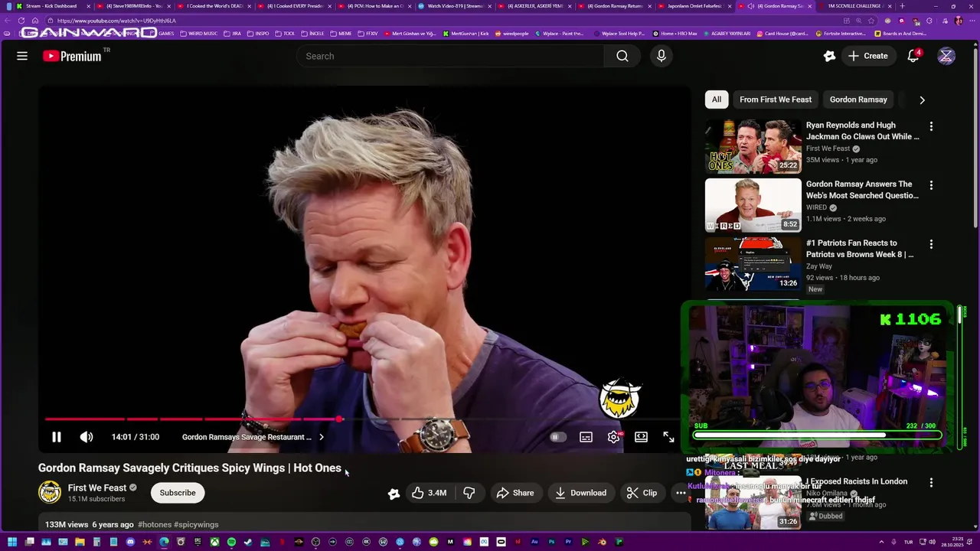
Task: Open the #spicywings hashtag link
Action: coord(196,525)
